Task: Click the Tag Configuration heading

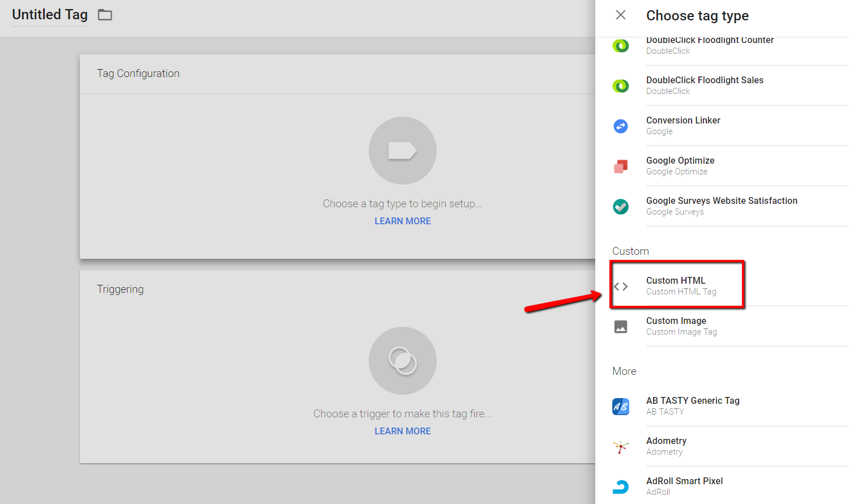Action: [x=138, y=74]
